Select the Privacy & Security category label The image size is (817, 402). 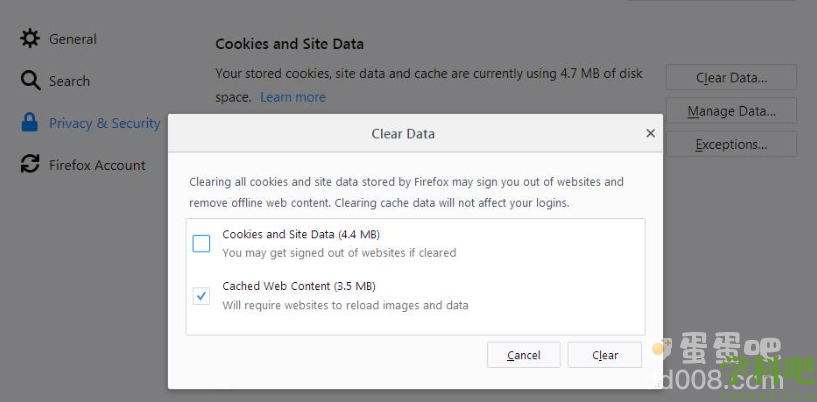(105, 123)
